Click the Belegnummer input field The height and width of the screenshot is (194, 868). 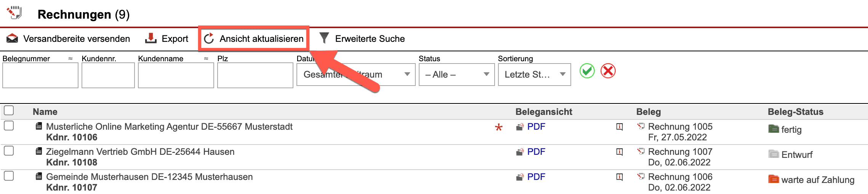pos(40,75)
